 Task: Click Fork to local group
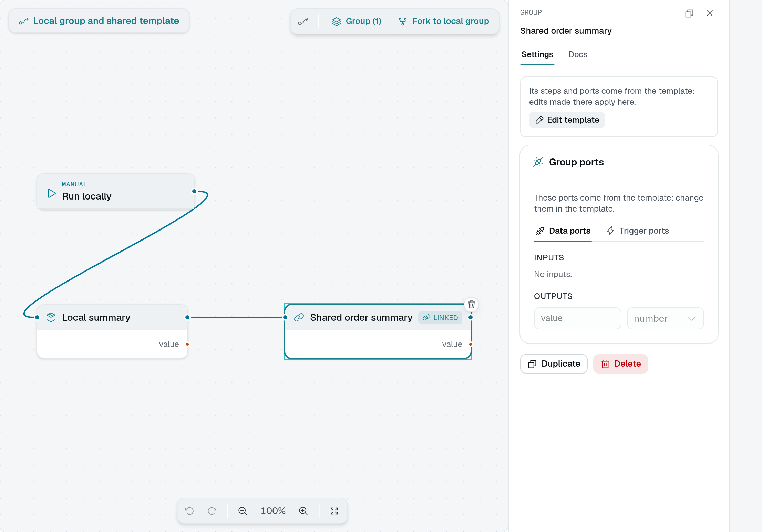pos(444,21)
